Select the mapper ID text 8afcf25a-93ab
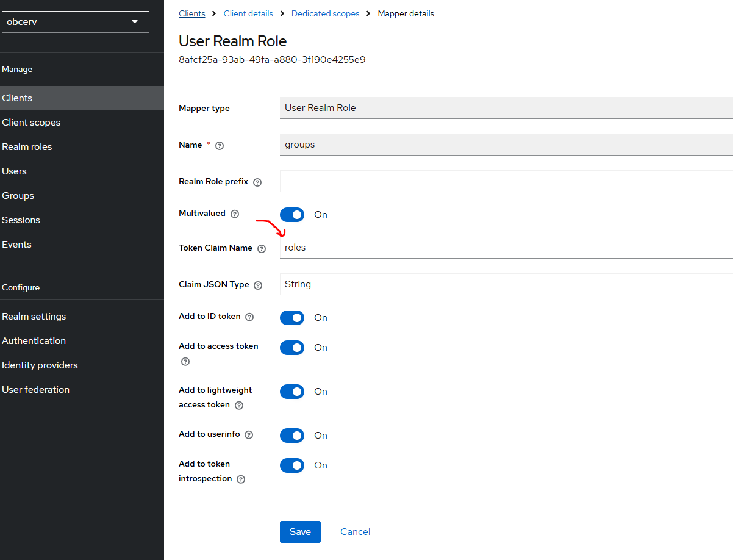 [x=272, y=60]
